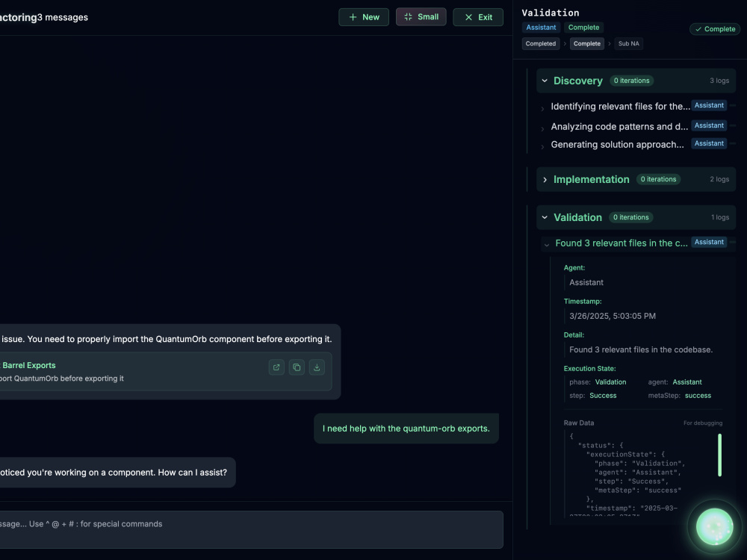Image resolution: width=747 pixels, height=560 pixels.
Task: Click '0 iterations' badge in Validation header
Action: [x=630, y=217]
